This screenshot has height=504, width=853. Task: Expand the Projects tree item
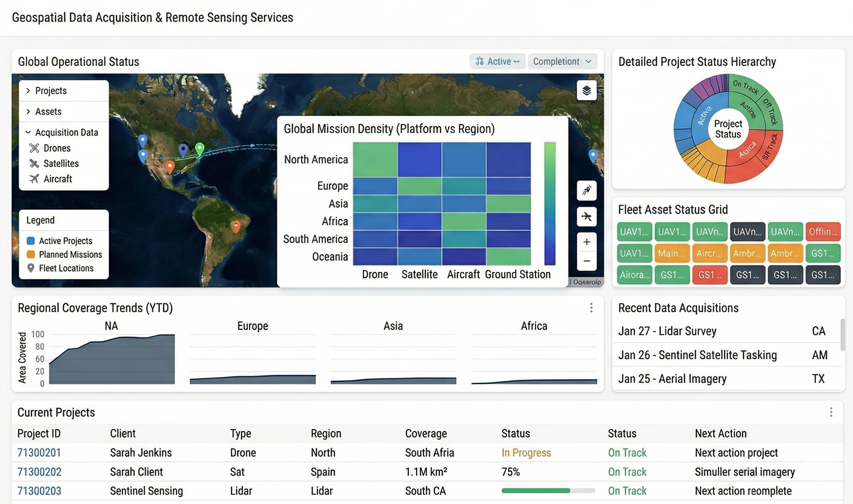click(x=51, y=90)
